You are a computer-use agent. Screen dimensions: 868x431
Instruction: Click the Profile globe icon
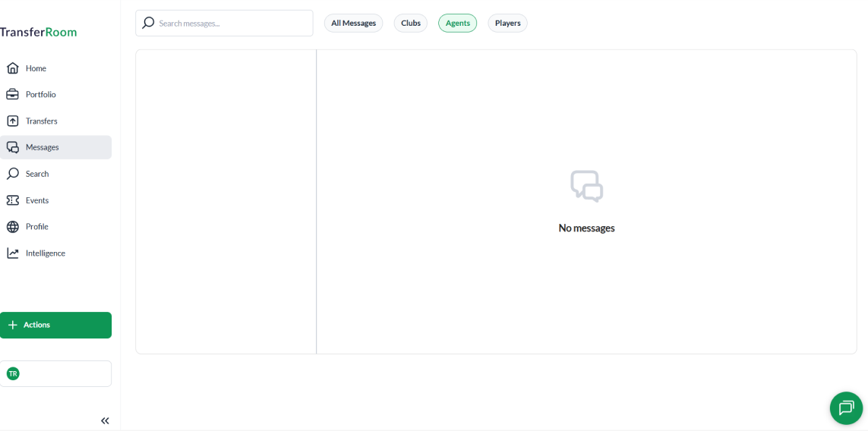click(x=12, y=227)
